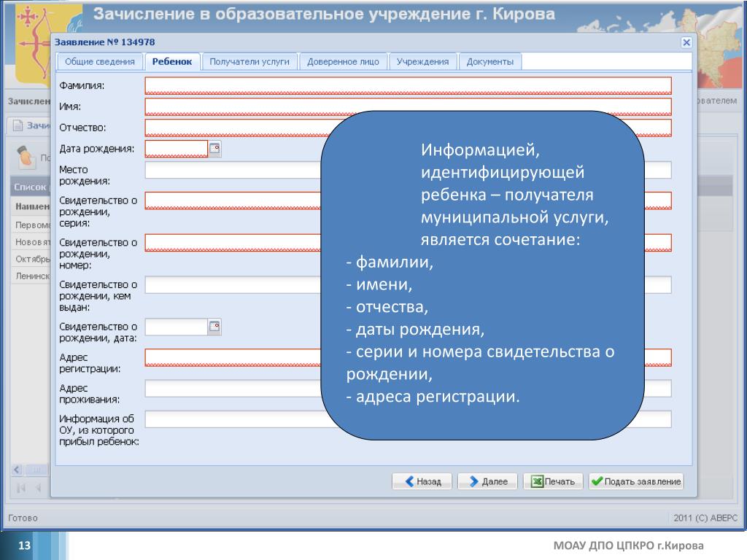Click the certificate кем выдан field
The width and height of the screenshot is (747, 560).
coord(409,285)
